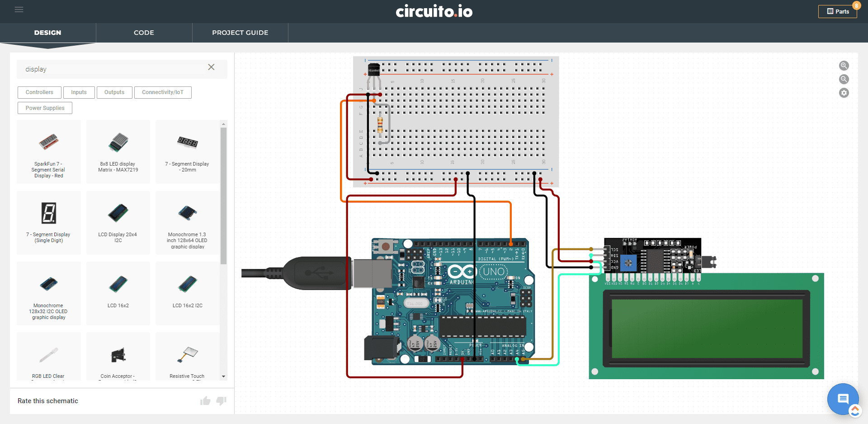Select the 8x8 LED display Matrix MAX7219

click(x=118, y=152)
